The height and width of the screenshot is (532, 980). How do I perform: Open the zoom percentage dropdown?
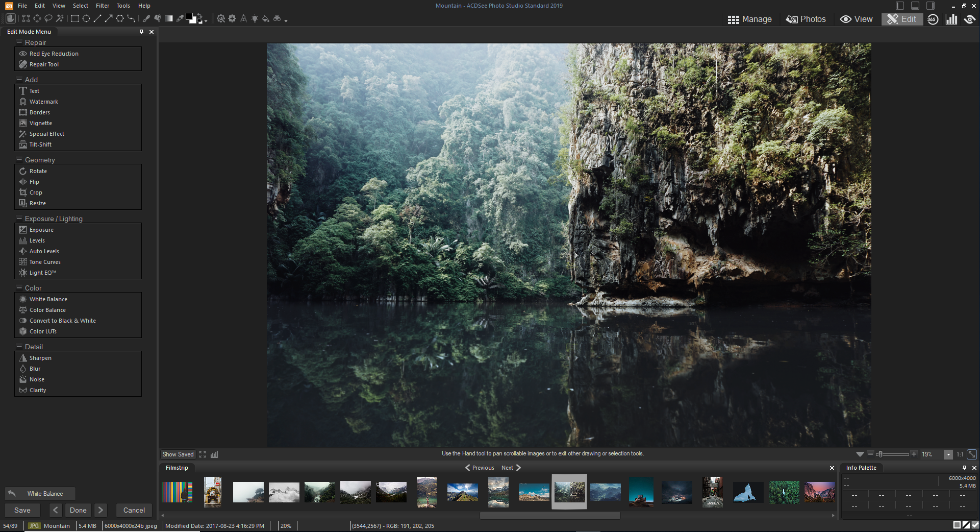[948, 454]
